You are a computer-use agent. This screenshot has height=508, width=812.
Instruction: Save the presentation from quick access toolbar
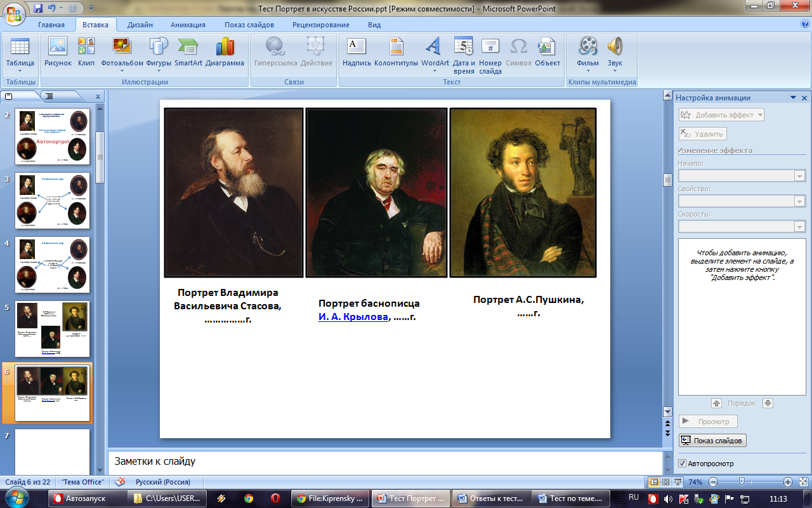point(39,8)
